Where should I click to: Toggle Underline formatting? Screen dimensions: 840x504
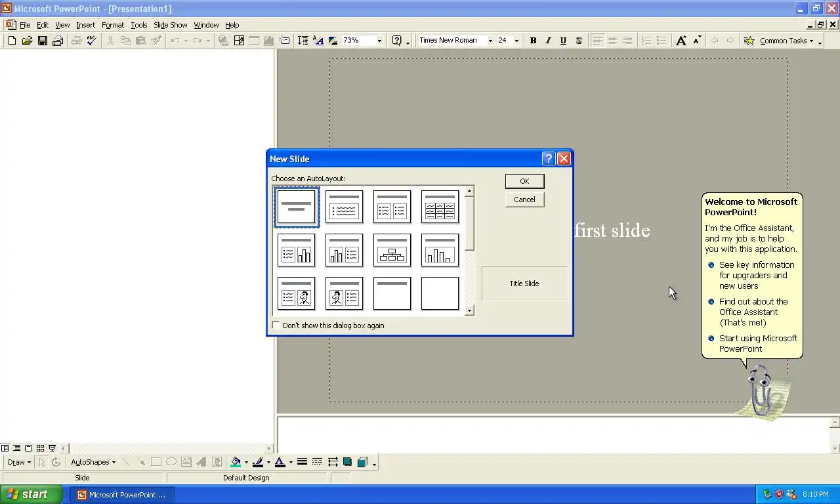click(563, 41)
